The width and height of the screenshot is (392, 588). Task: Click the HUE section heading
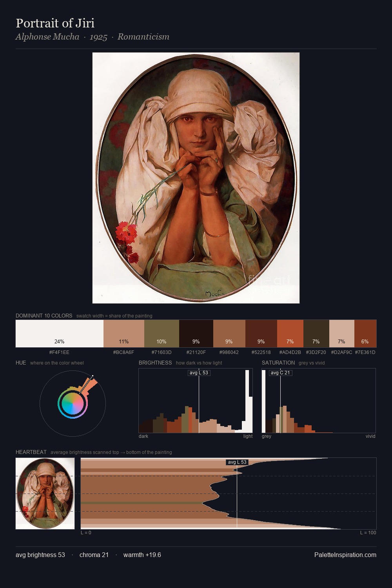21,363
